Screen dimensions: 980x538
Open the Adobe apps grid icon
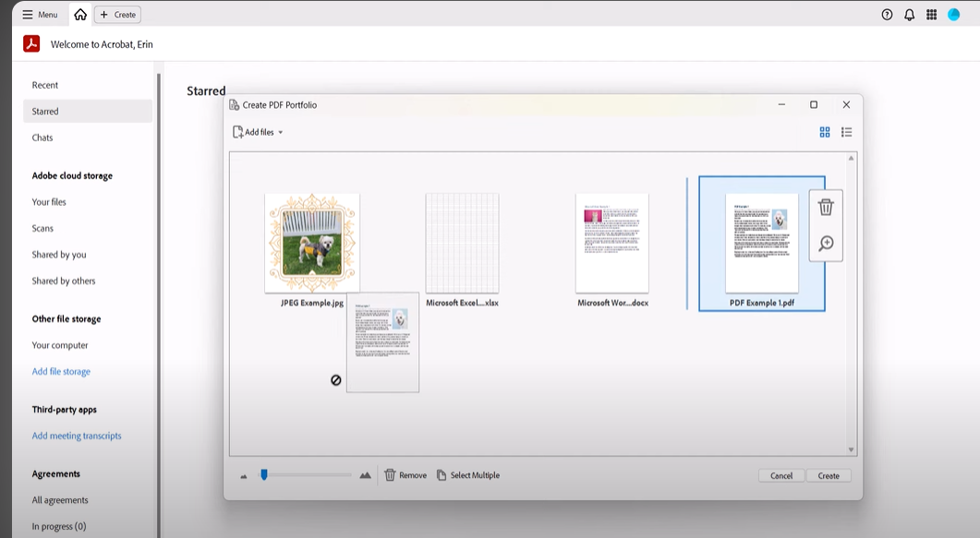coord(933,14)
